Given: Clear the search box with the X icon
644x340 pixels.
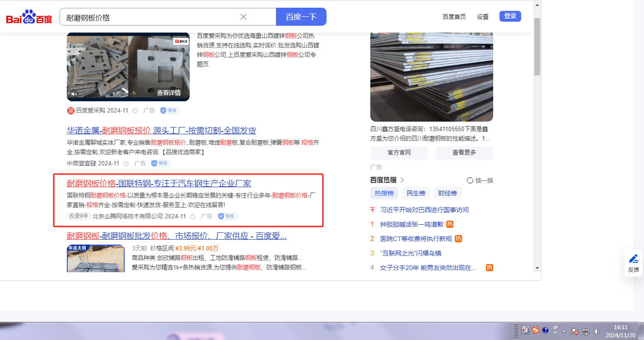Looking at the screenshot, I should point(243,17).
